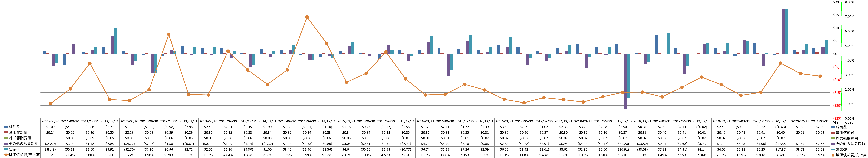
Task: Select the 2021/03/31 column header
Action: click(820, 121)
